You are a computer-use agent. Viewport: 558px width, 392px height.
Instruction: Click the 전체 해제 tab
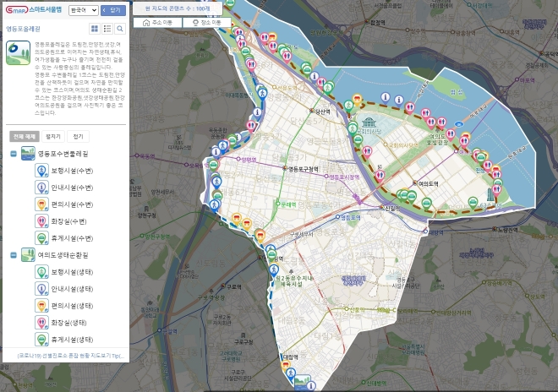(x=25, y=136)
